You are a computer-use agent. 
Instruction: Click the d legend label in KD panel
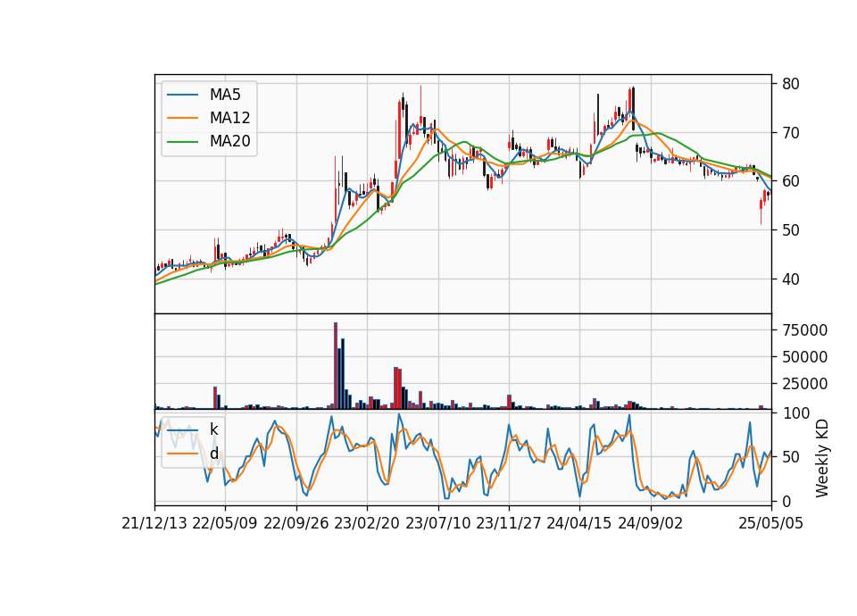[214, 454]
